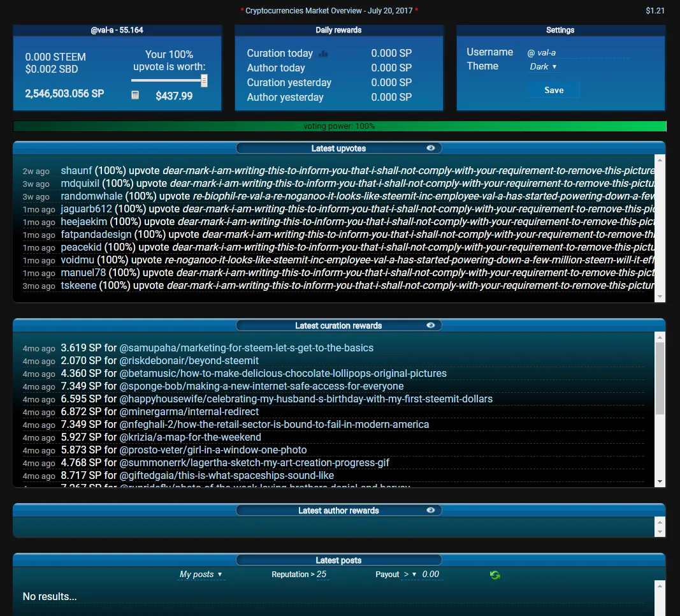Image resolution: width=680 pixels, height=616 pixels.
Task: Open giftedgaia spaceships-sound post link
Action: (226, 476)
